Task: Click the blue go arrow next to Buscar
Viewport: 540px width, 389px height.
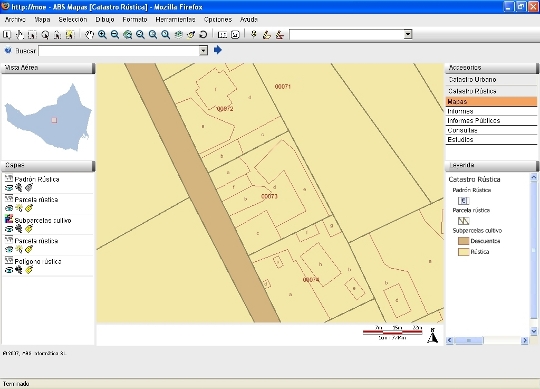Action: 218,50
